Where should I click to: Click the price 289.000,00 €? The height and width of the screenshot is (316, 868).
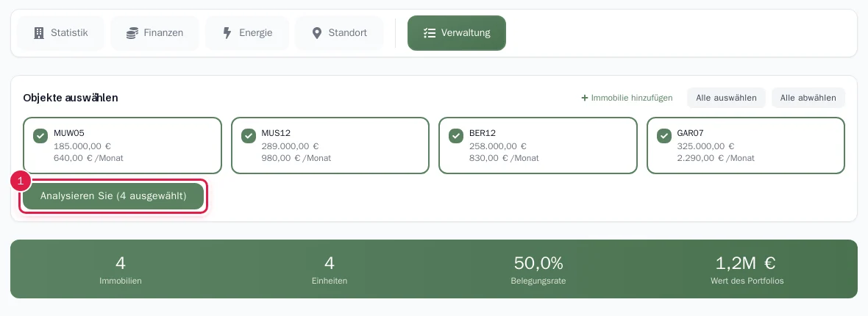290,146
